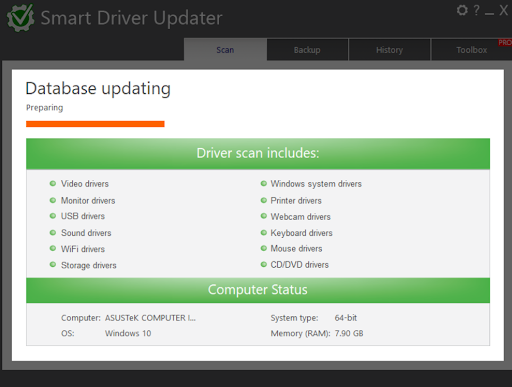This screenshot has height=387, width=512.
Task: Click the Preparing status text
Action: 45,108
